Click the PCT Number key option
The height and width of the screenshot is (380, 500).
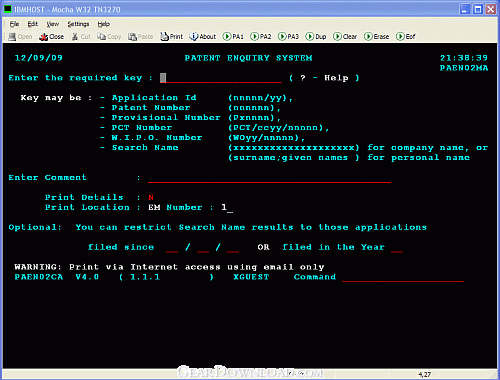pyautogui.click(x=142, y=128)
